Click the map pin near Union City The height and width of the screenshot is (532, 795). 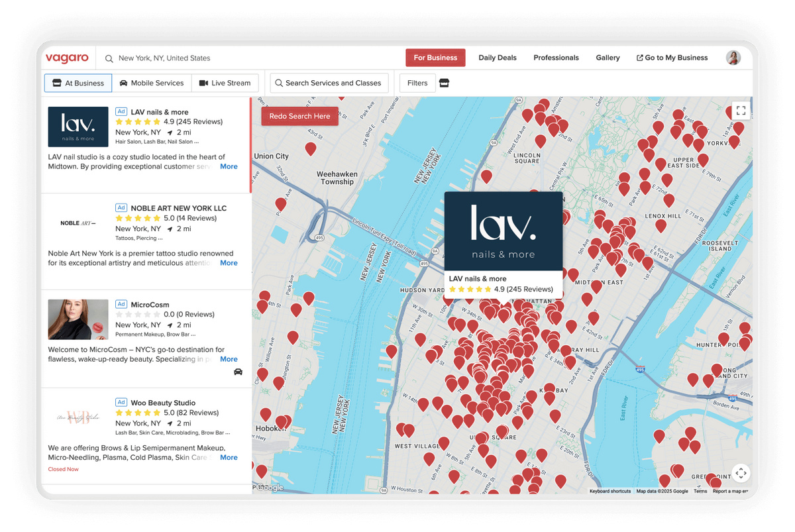pyautogui.click(x=310, y=149)
